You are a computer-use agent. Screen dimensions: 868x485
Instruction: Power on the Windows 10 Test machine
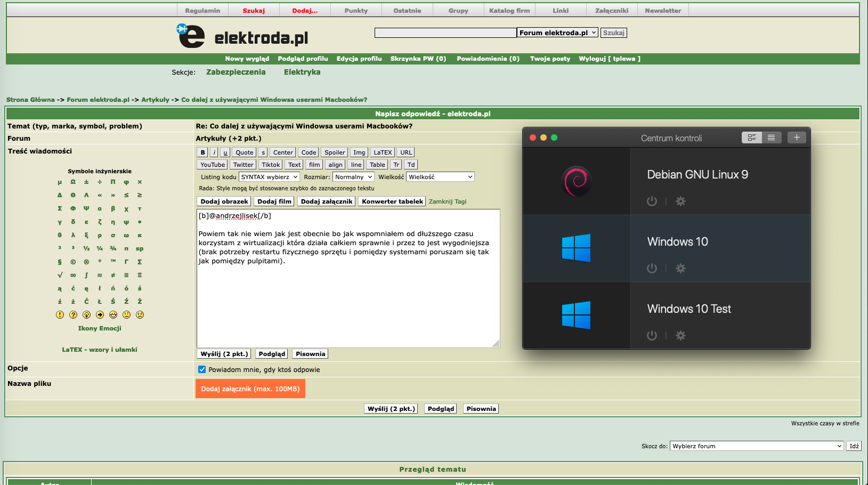coord(652,336)
